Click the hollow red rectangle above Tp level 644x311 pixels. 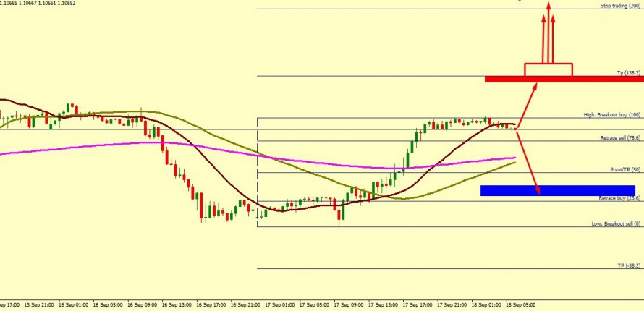coord(548,69)
